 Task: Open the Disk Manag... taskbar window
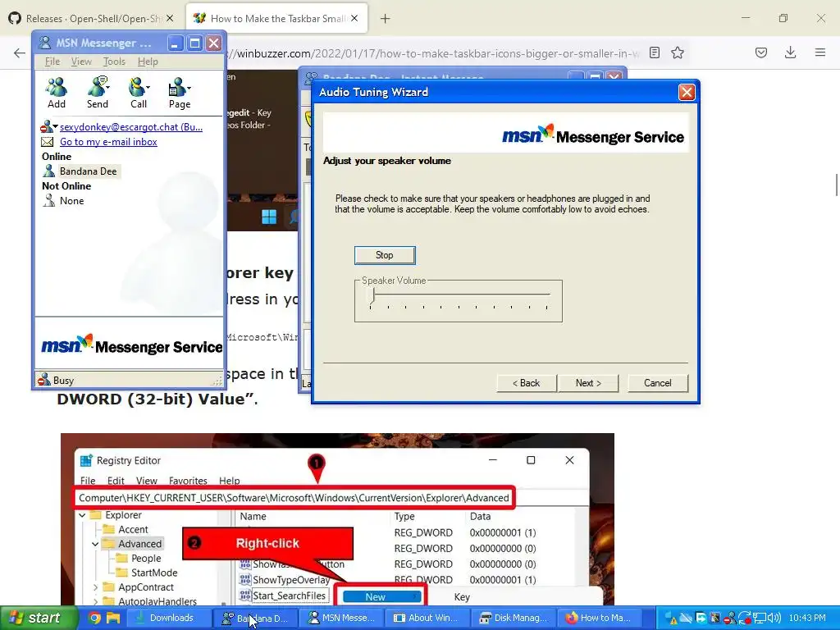coord(514,618)
